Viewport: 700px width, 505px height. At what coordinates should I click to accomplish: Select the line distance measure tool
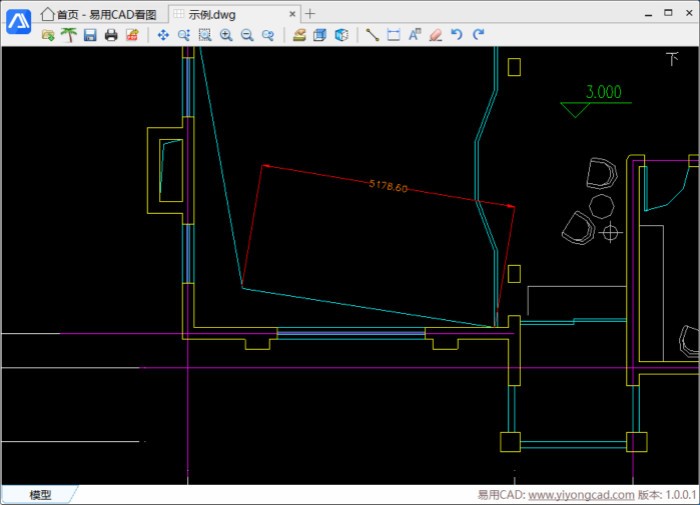372,35
